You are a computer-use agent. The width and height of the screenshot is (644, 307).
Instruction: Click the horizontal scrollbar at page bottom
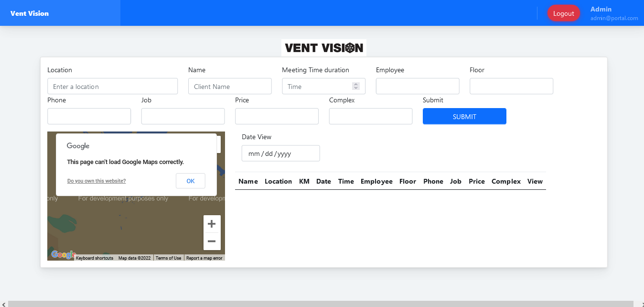tap(320, 304)
